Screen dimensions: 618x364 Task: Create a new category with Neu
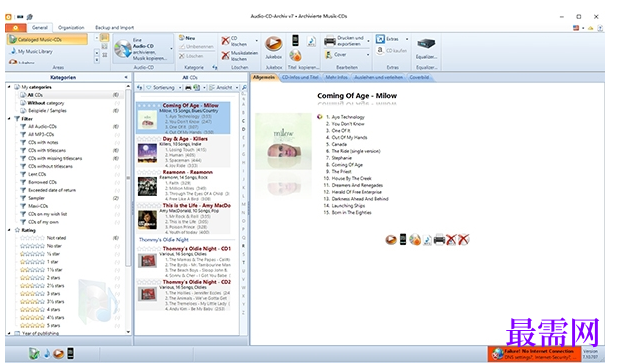(x=187, y=38)
